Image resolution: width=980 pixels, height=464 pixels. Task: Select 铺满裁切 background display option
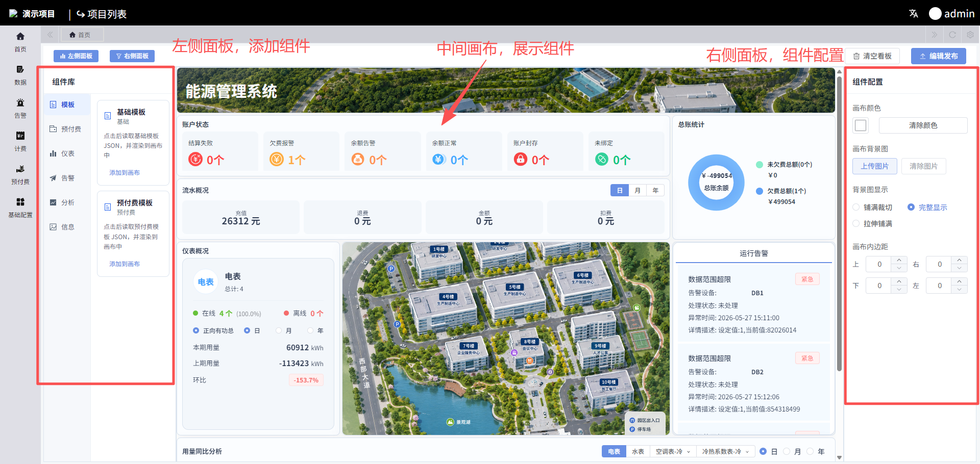pos(856,207)
